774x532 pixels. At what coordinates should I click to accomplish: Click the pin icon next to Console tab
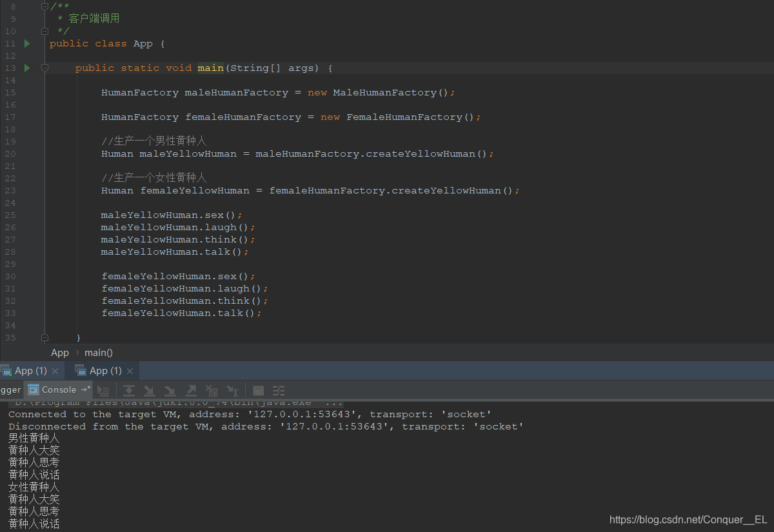(x=86, y=389)
